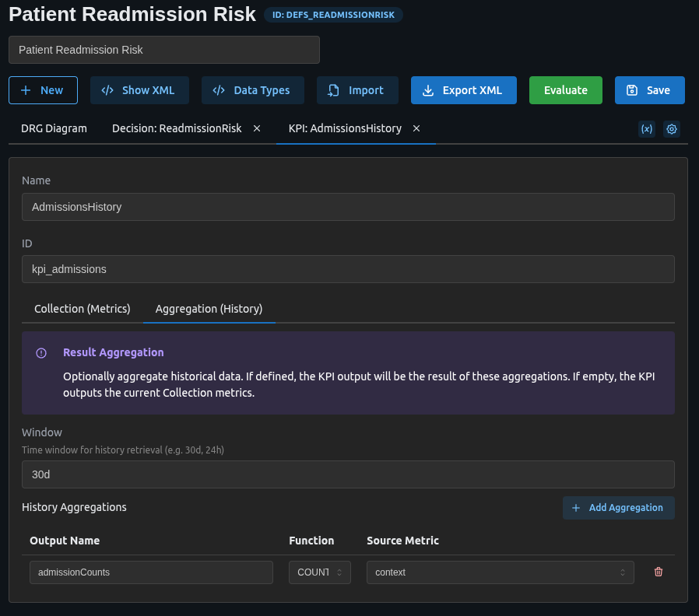Click the Evaluate button
Image resolution: width=699 pixels, height=616 pixels.
point(565,89)
